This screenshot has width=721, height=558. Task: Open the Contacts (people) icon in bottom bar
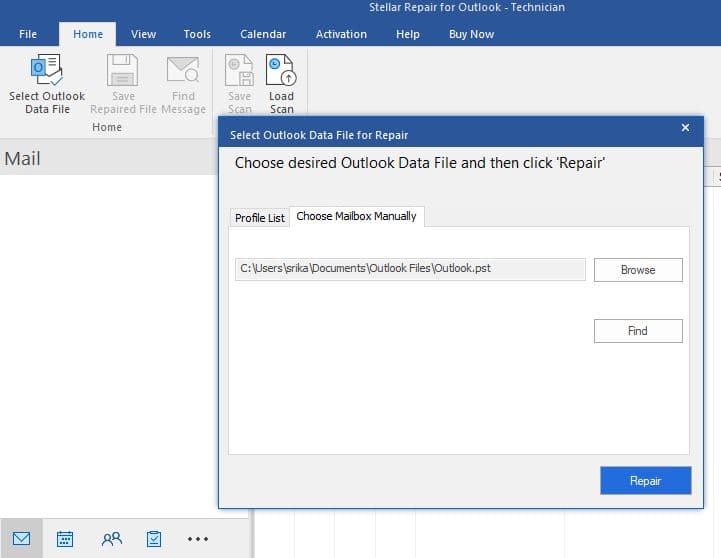pos(112,539)
